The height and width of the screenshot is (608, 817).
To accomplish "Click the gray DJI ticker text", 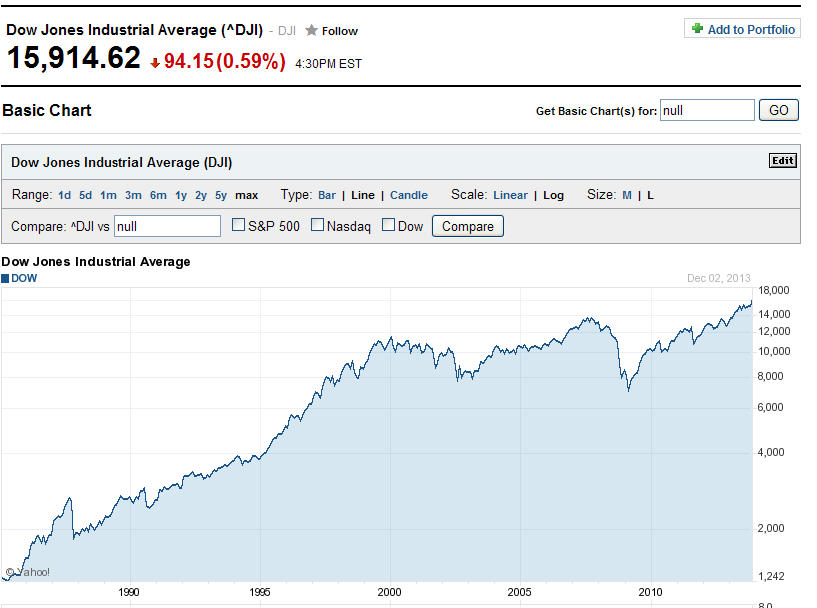I will [287, 31].
